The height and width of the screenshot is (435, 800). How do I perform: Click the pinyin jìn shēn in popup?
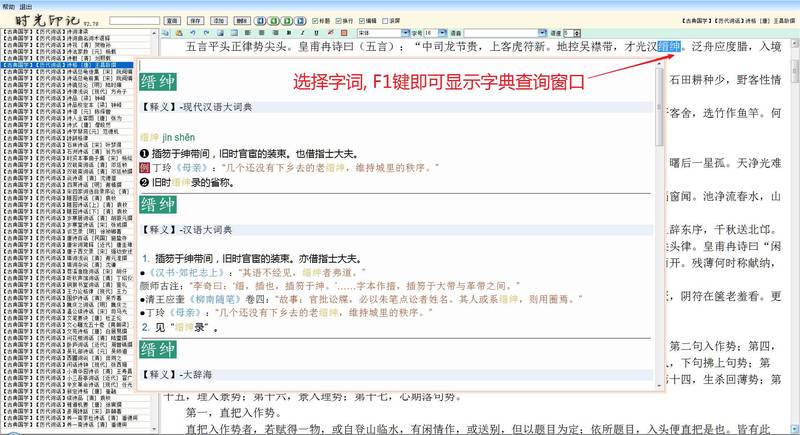tap(179, 138)
